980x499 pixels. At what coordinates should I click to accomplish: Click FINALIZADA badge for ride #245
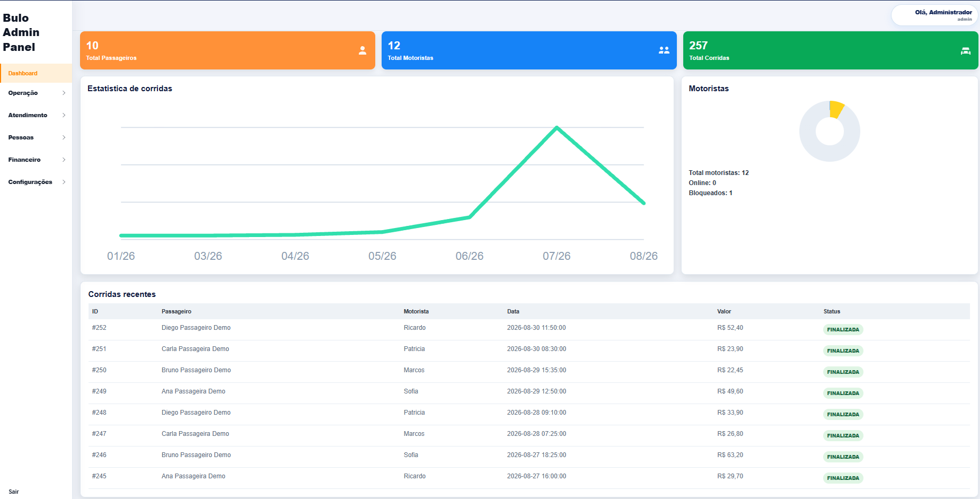pos(843,478)
